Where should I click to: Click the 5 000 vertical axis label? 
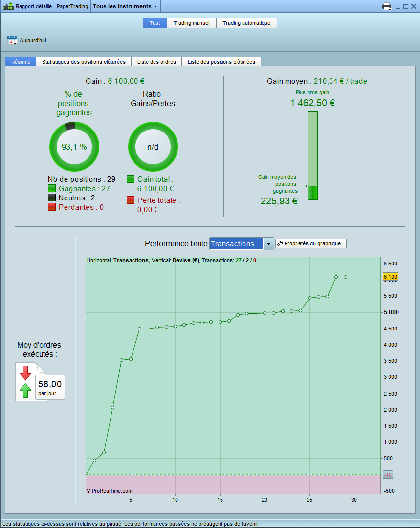[391, 312]
